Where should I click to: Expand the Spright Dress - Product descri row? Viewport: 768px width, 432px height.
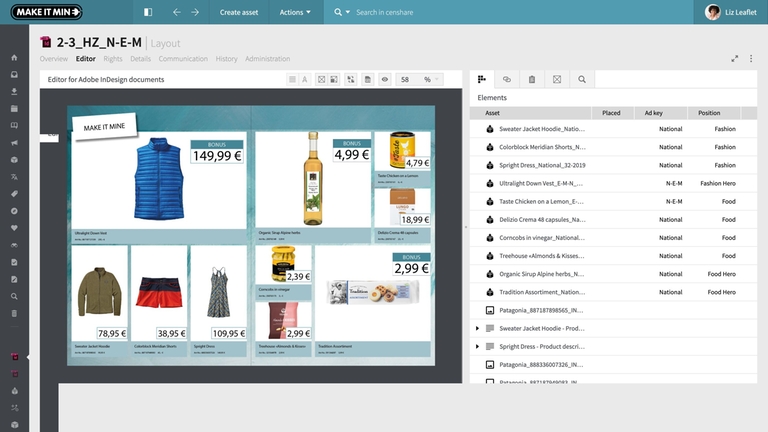(x=478, y=346)
